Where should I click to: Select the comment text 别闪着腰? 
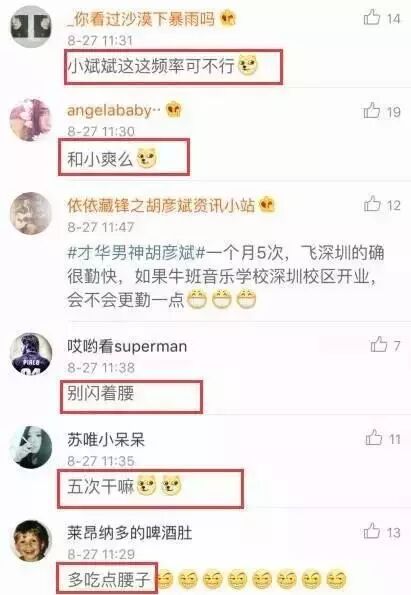click(x=101, y=393)
